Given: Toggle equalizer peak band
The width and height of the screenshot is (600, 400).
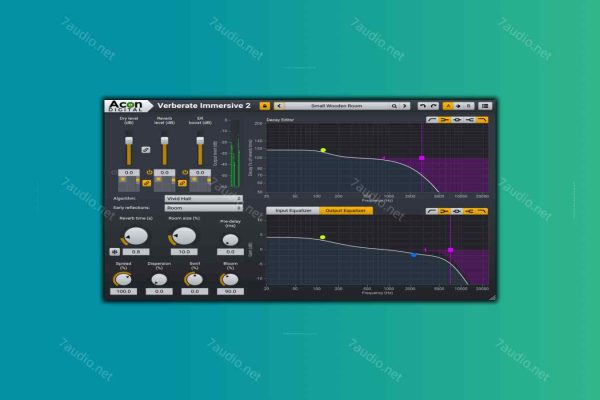Looking at the screenshot, I should coord(457,211).
